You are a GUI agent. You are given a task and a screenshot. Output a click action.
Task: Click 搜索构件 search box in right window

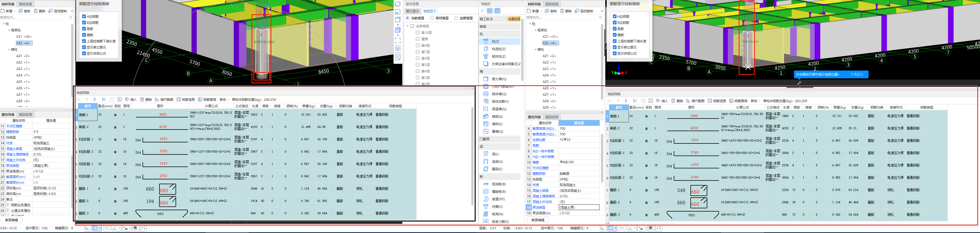tap(564, 17)
